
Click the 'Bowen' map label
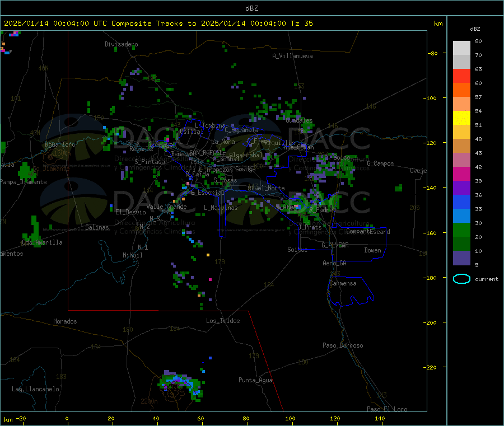(x=372, y=250)
